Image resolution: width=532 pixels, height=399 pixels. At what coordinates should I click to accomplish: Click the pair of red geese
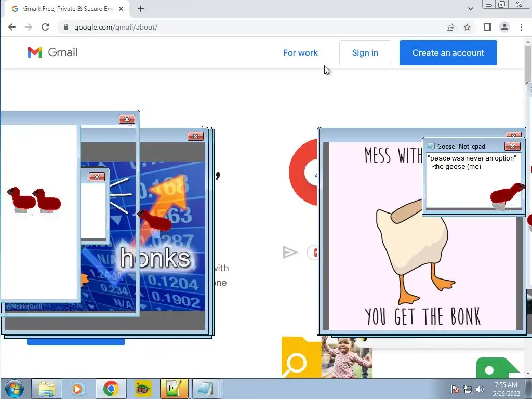coord(34,202)
